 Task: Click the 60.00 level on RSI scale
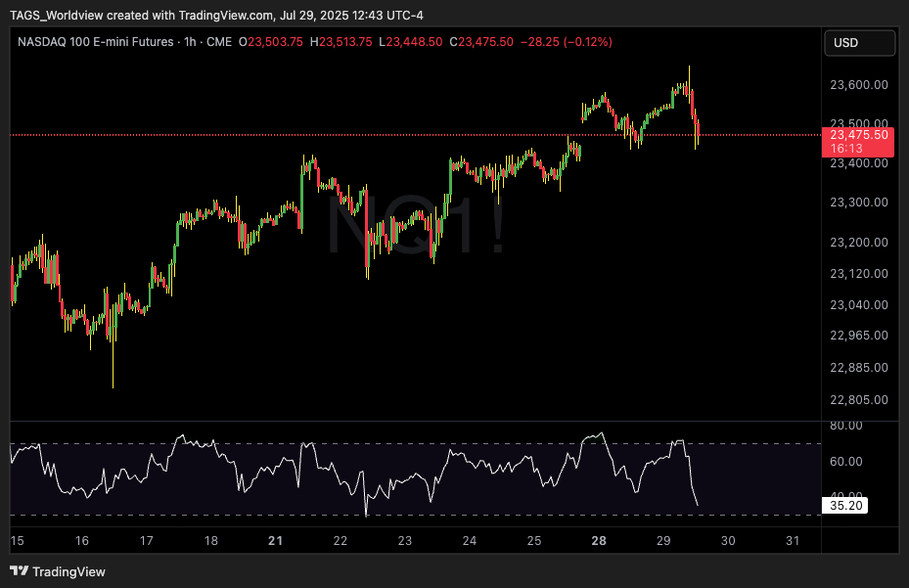pyautogui.click(x=845, y=461)
